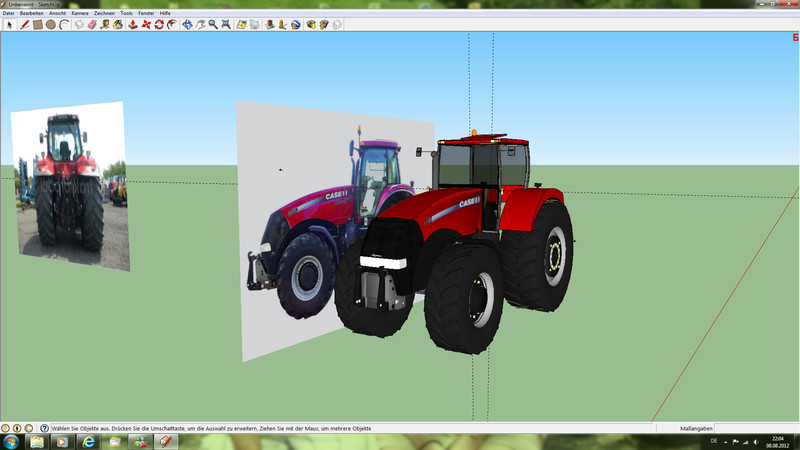Click the greyed Share Component icon
The height and width of the screenshot is (450, 800).
click(337, 24)
